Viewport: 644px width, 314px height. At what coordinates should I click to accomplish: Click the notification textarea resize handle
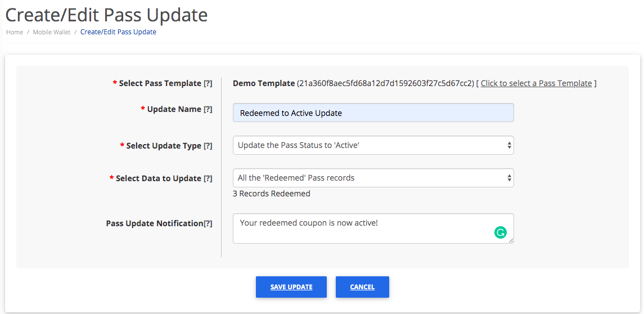511,241
